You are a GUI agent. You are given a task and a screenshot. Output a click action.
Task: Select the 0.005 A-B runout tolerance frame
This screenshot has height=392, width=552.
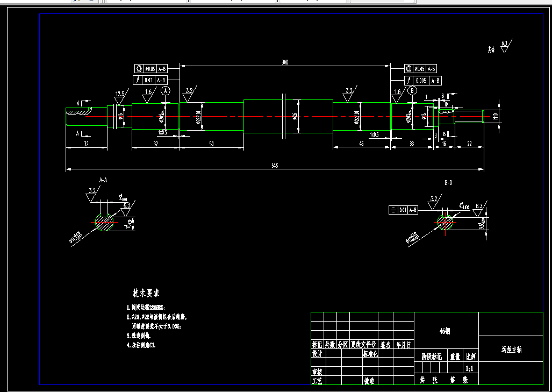423,80
